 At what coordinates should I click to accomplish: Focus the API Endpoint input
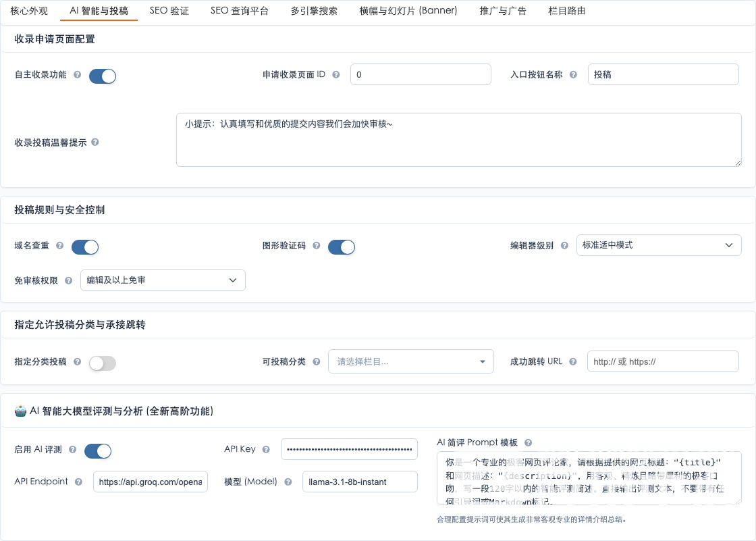click(151, 482)
